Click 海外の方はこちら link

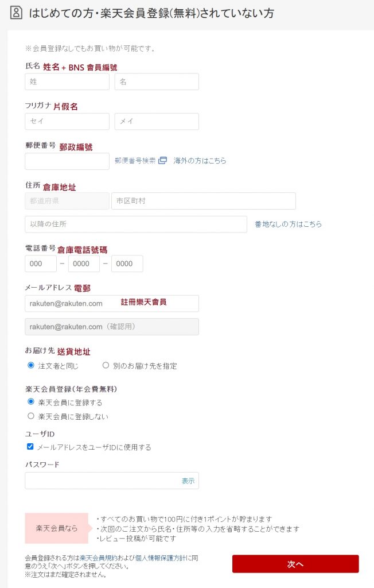pos(200,161)
